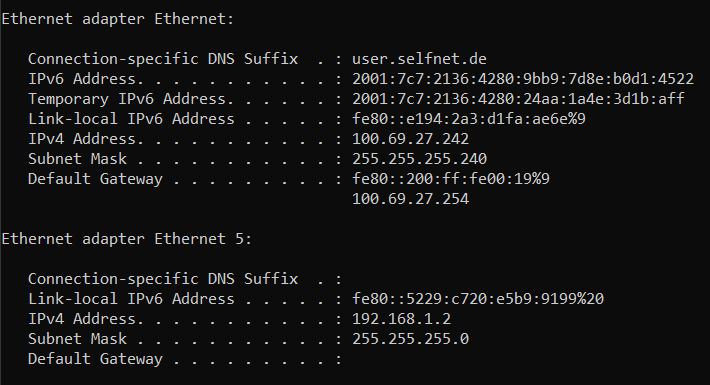710x385 pixels.
Task: Click the 'Ethernet adapter Ethernet 5:' heading
Action: pos(127,239)
